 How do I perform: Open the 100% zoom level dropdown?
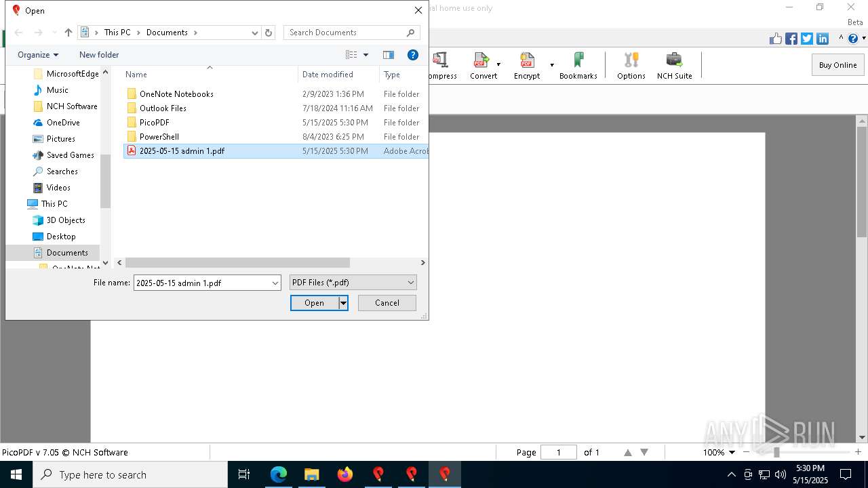coord(732,452)
